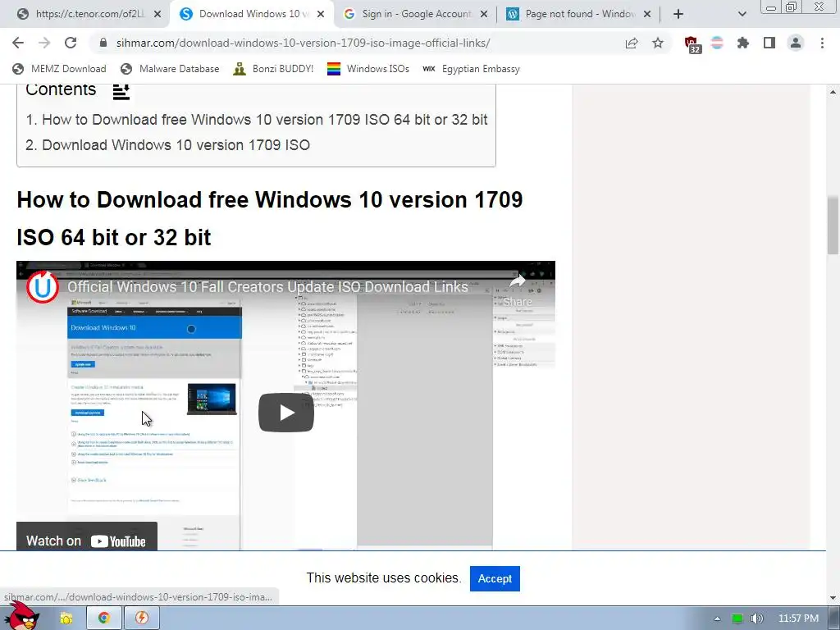Open the Windows ISOs bookmark
The image size is (840, 630).
[368, 69]
